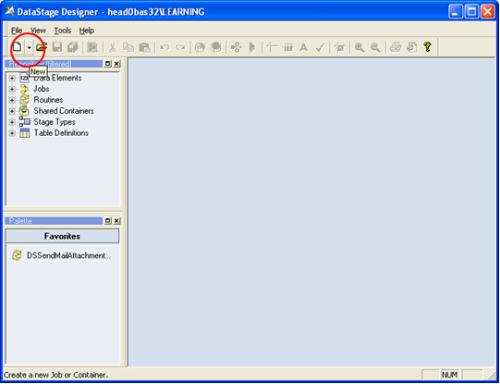Click the Table Definitions table icon
This screenshot has height=384, width=500.
[25, 133]
